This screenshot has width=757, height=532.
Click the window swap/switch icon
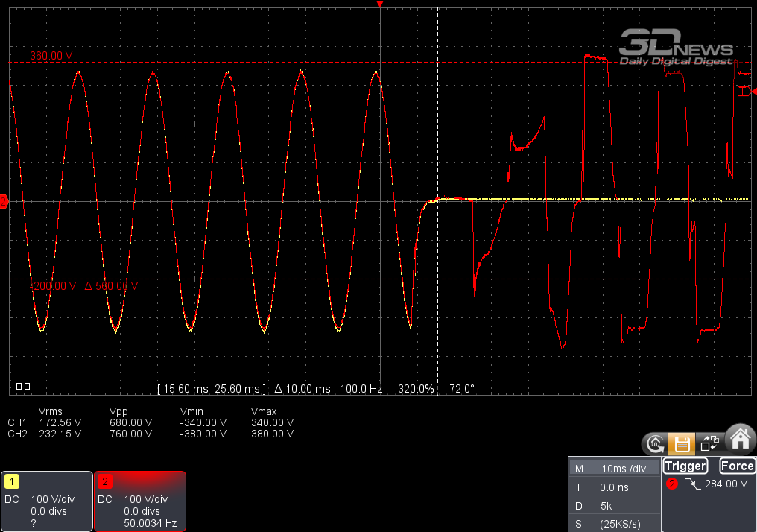click(x=710, y=445)
